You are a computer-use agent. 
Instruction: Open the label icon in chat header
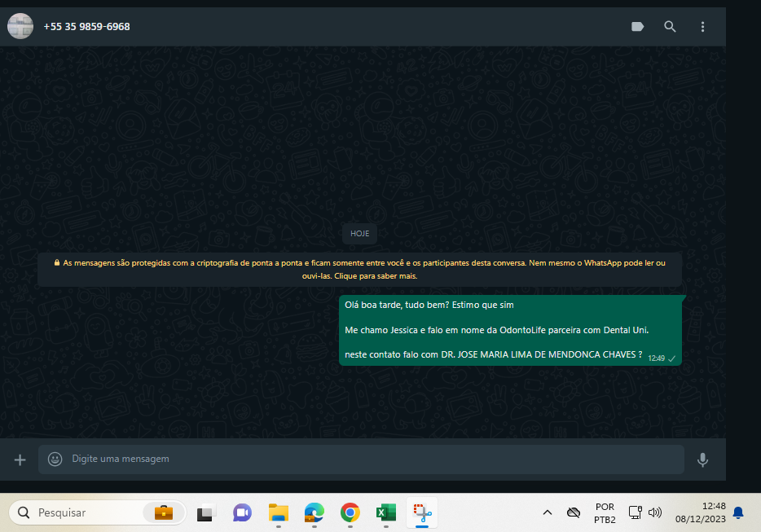637,27
